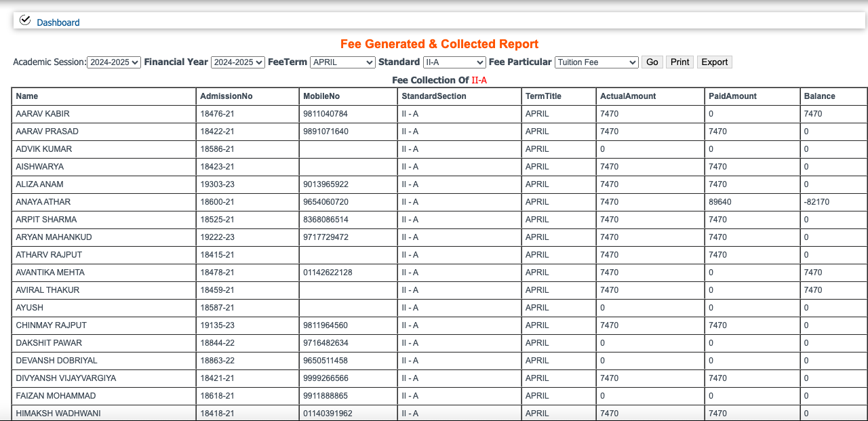Click mobile number 9716482634
The width and height of the screenshot is (868, 421).
(x=325, y=343)
